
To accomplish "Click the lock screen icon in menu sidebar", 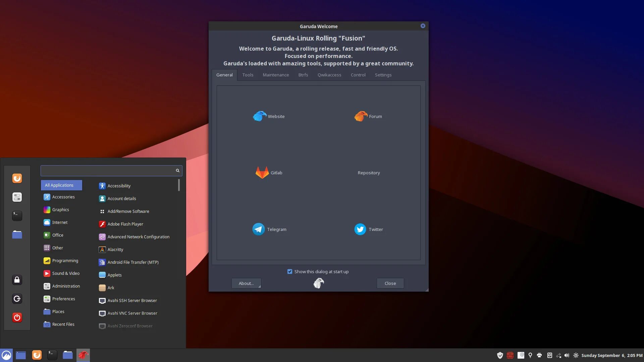I will (17, 280).
